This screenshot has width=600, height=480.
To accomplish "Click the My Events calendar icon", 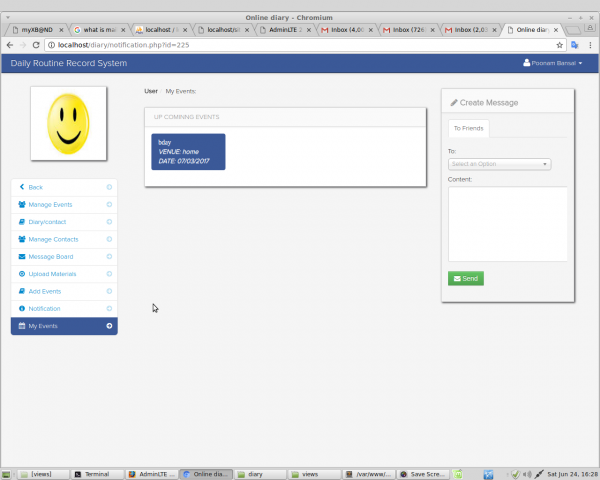I will (22, 326).
